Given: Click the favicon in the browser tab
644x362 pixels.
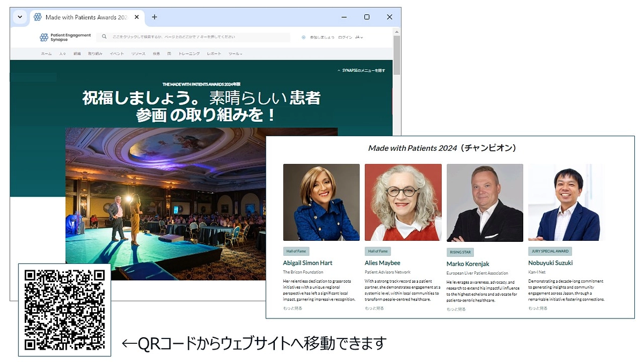Looking at the screenshot, I should point(38,17).
